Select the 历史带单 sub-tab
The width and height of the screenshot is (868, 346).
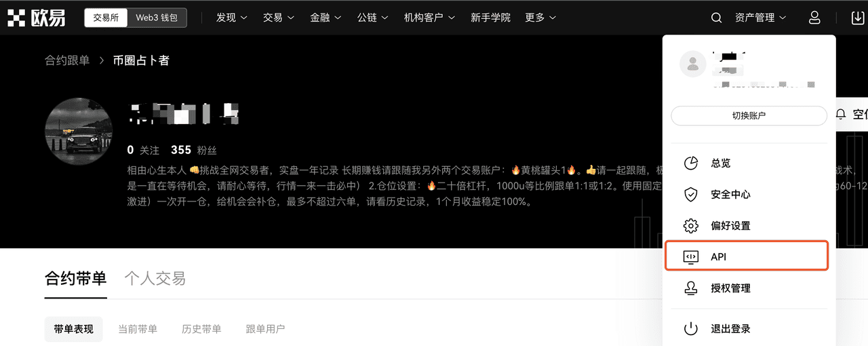pyautogui.click(x=201, y=329)
